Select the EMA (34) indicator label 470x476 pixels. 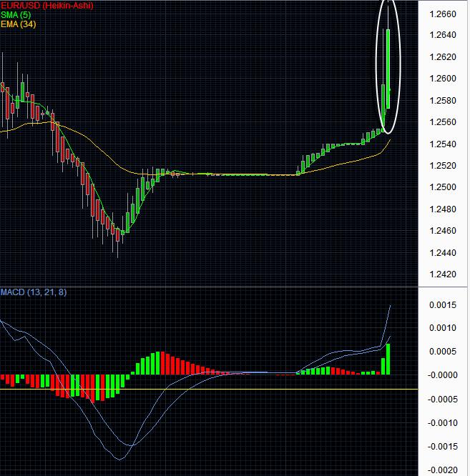coord(18,24)
